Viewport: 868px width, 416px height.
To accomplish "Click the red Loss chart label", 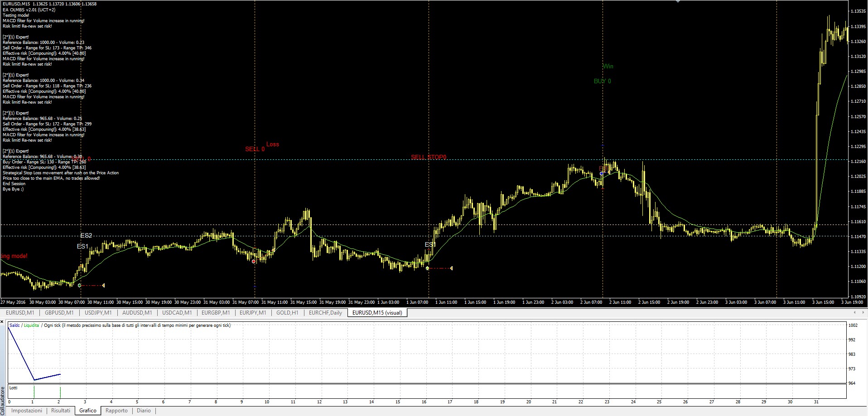I will 273,144.
